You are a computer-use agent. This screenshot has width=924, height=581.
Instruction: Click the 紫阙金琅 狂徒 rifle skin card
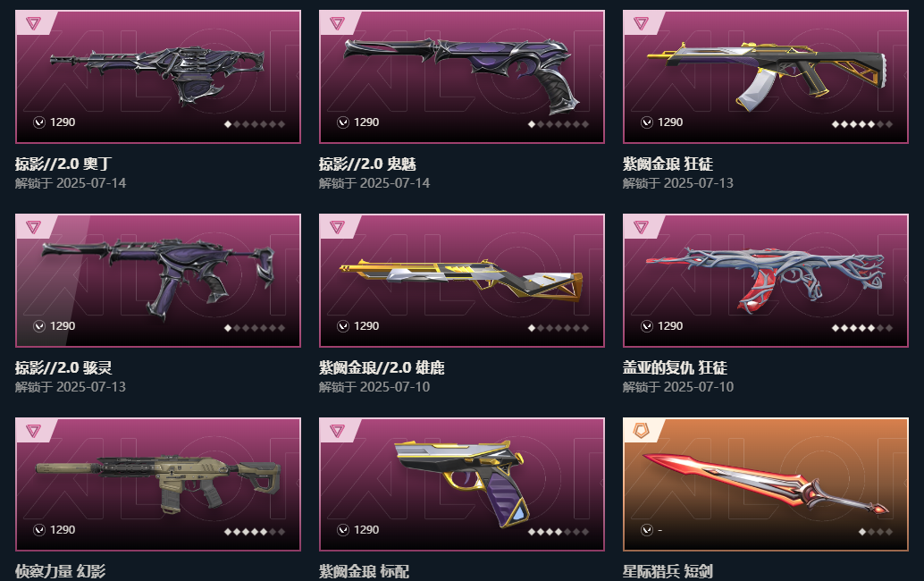(x=766, y=77)
